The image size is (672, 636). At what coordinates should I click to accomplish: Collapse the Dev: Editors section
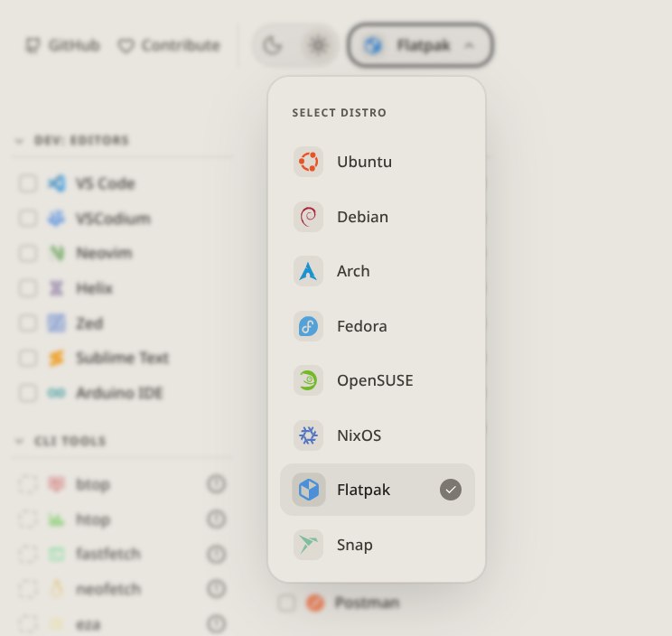coord(19,141)
